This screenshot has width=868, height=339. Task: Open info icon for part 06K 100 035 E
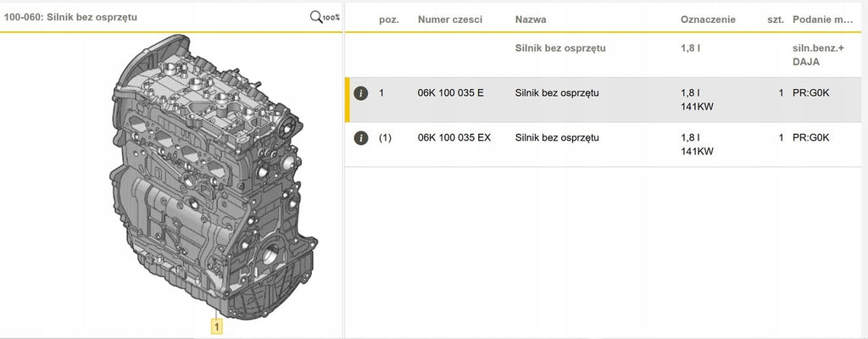[x=360, y=92]
